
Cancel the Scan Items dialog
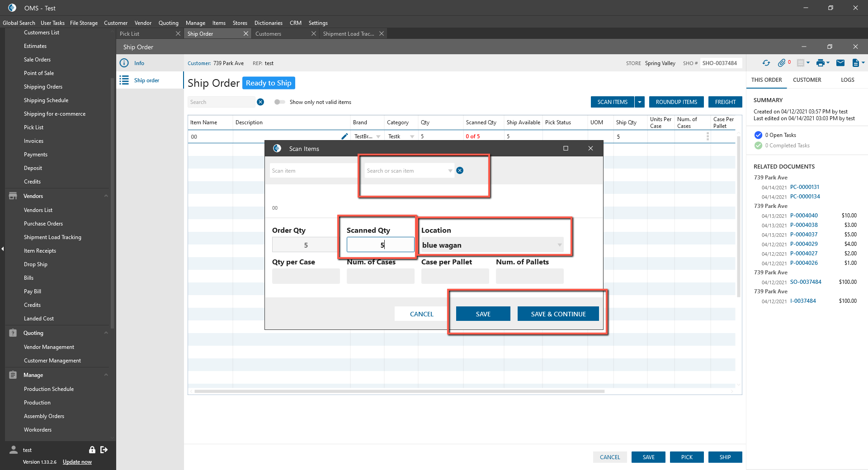point(422,314)
